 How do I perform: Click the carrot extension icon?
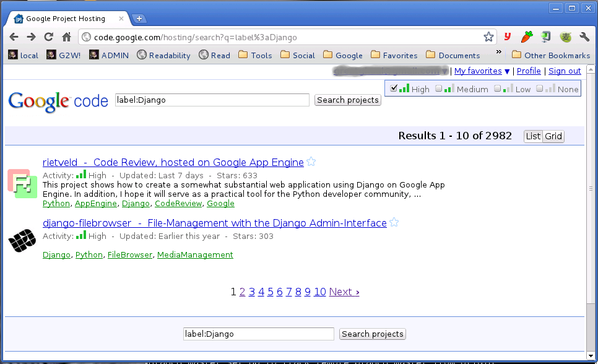tap(527, 37)
